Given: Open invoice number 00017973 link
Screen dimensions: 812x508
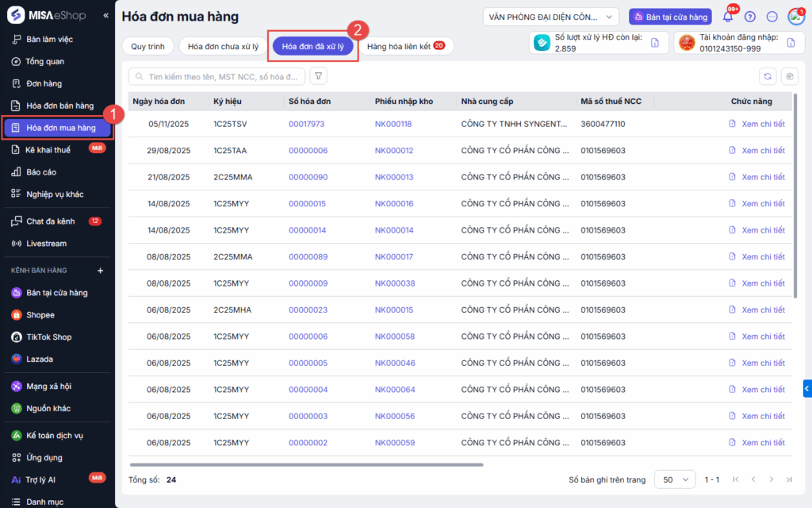Looking at the screenshot, I should click(306, 124).
